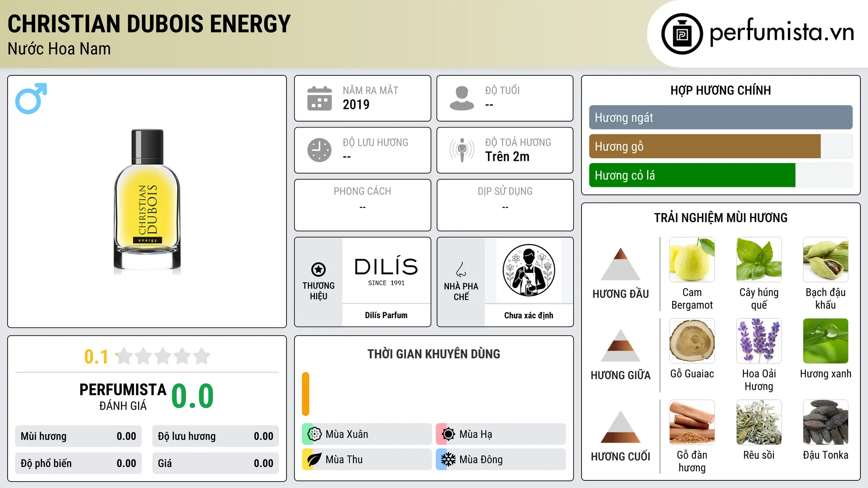Click the Dilís Since 1991 brand logo
Image resolution: width=868 pixels, height=488 pixels.
click(386, 271)
